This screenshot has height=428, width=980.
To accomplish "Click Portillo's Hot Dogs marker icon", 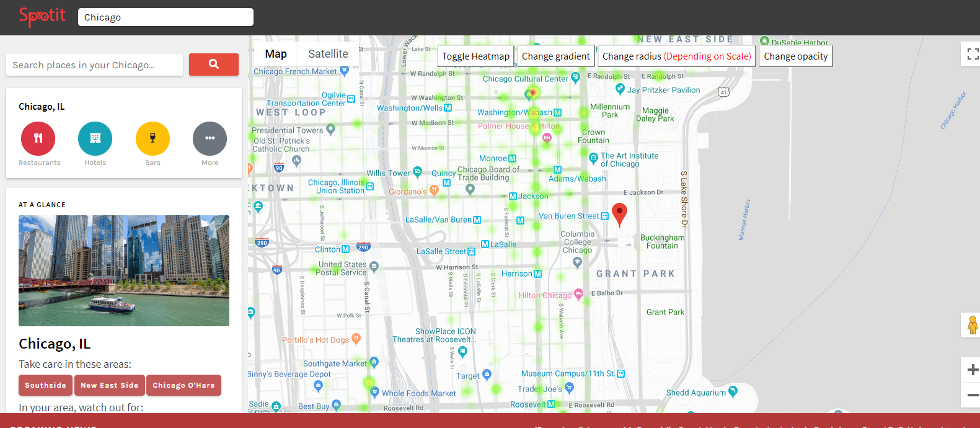I will coord(356,339).
